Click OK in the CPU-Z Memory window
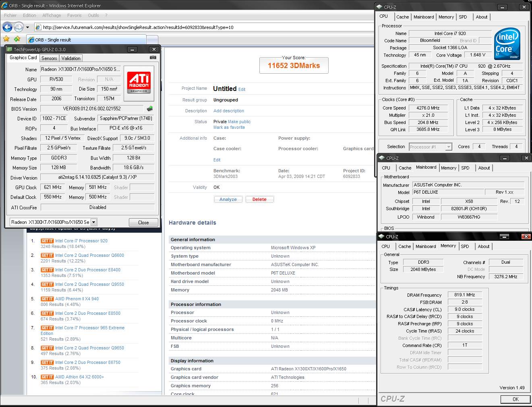The width and height of the screenshot is (532, 407). coord(515,399)
